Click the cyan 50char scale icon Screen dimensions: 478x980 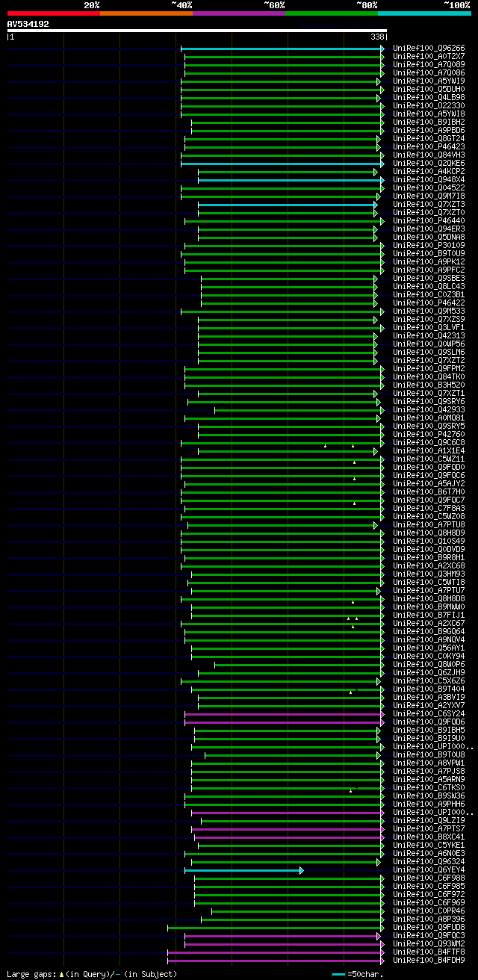pos(339,974)
